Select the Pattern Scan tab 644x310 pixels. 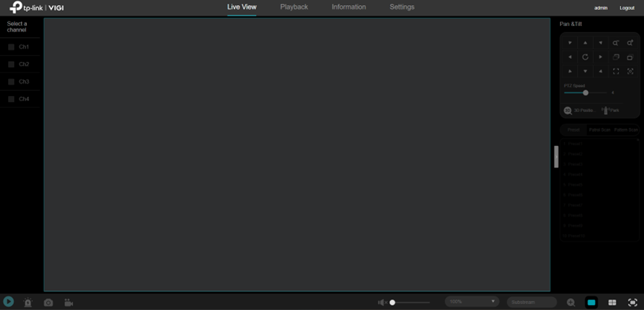point(626,130)
